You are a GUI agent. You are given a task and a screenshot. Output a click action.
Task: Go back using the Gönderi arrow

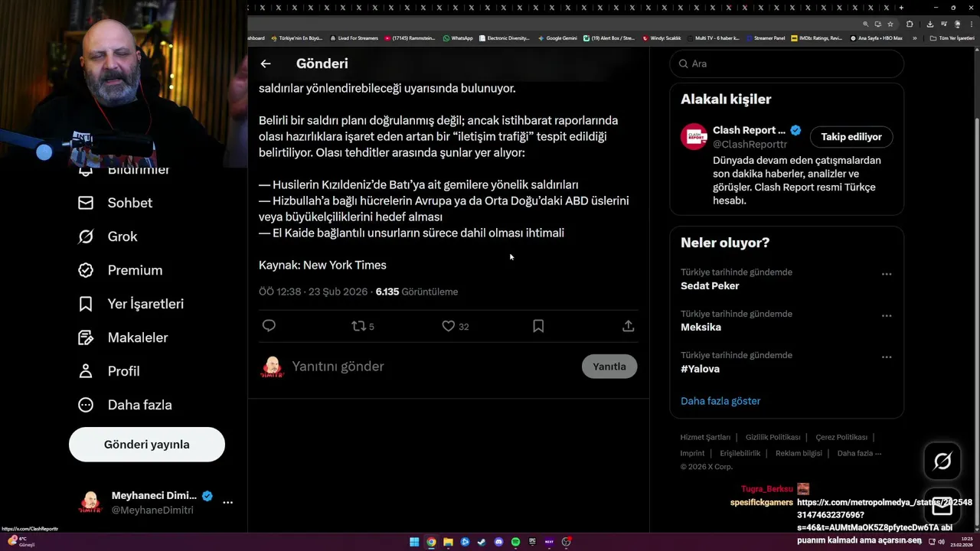(x=265, y=64)
